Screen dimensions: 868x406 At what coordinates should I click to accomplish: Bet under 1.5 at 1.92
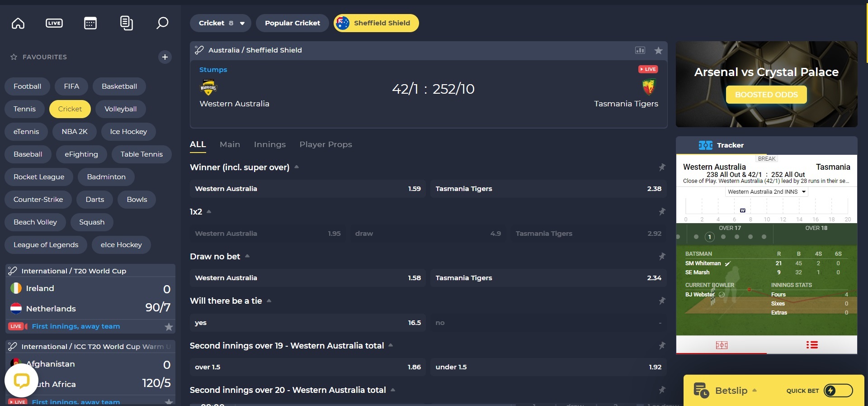(x=548, y=367)
